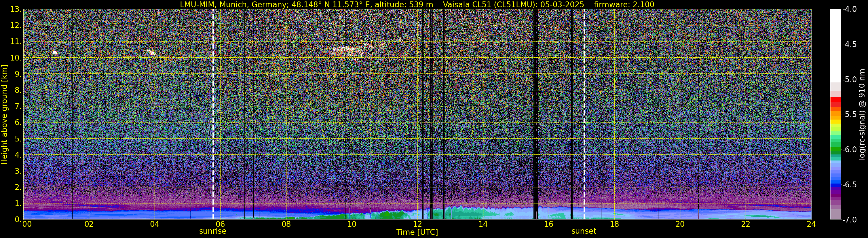Click the '4.' height axis tick label
This screenshot has width=868, height=238.
click(18, 155)
